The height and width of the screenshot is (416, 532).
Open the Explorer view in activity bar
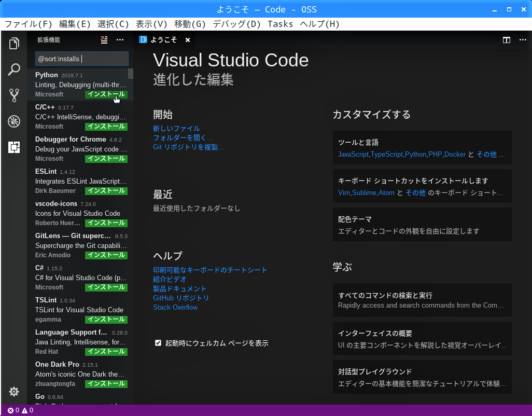[14, 44]
